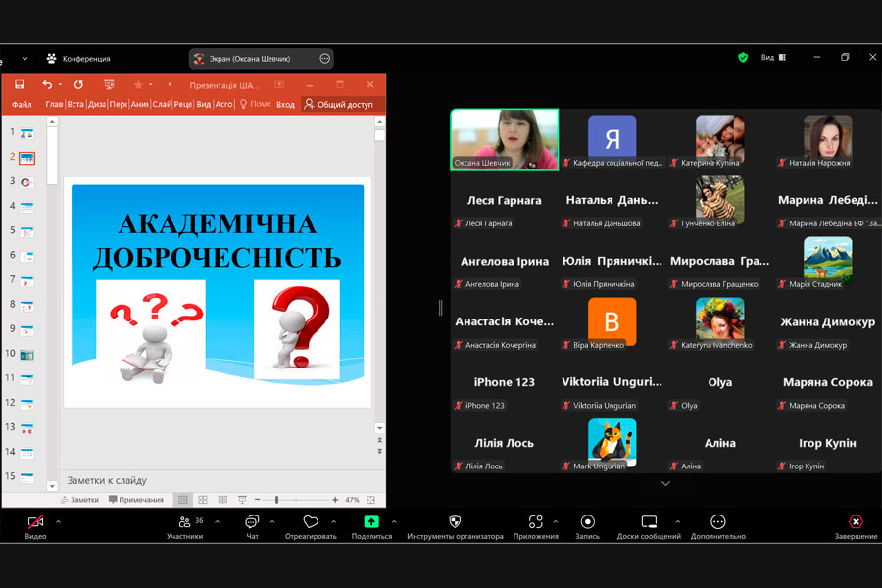Image resolution: width=882 pixels, height=588 pixels.
Task: Open the Вид tab in PowerPoint ribbon
Action: (x=204, y=104)
